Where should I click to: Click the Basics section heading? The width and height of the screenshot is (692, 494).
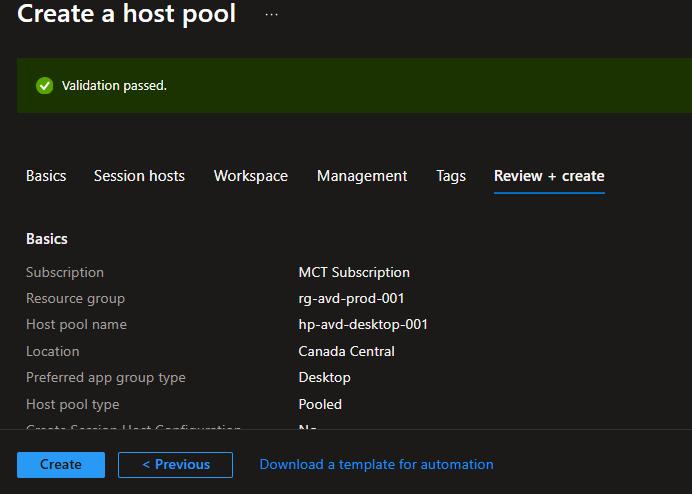[47, 239]
